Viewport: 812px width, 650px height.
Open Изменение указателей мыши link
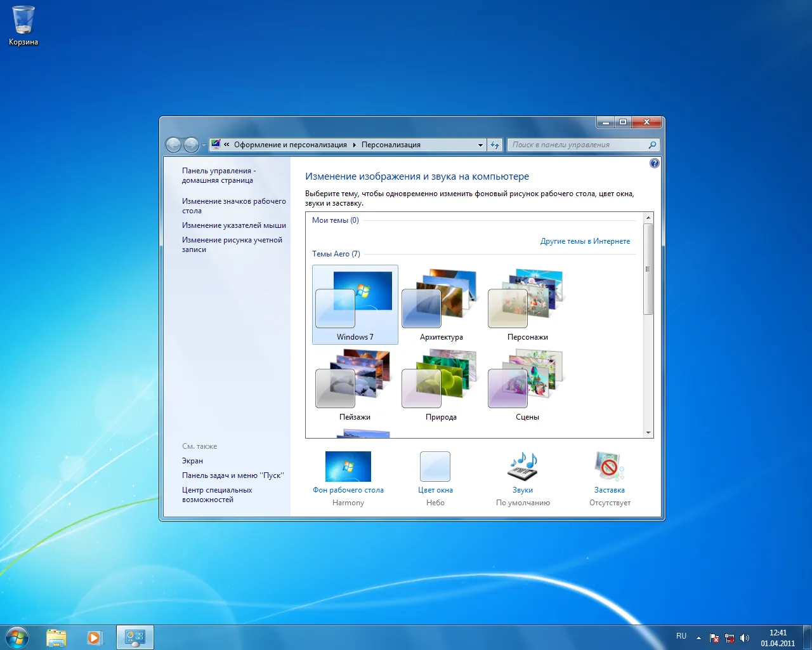point(234,225)
